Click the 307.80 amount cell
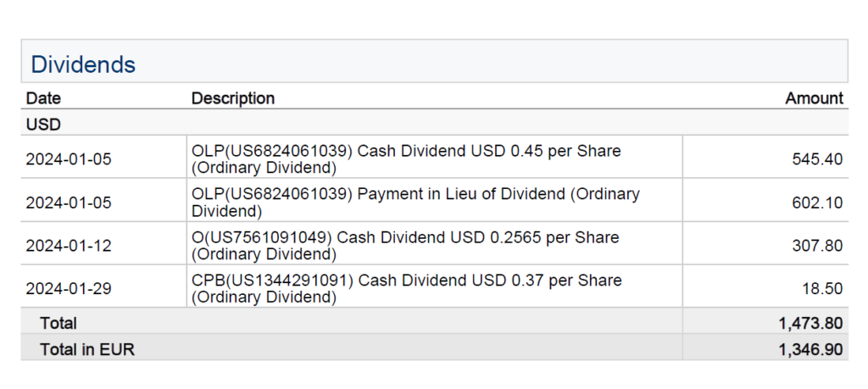Viewport: 868px width, 389px height. (821, 246)
